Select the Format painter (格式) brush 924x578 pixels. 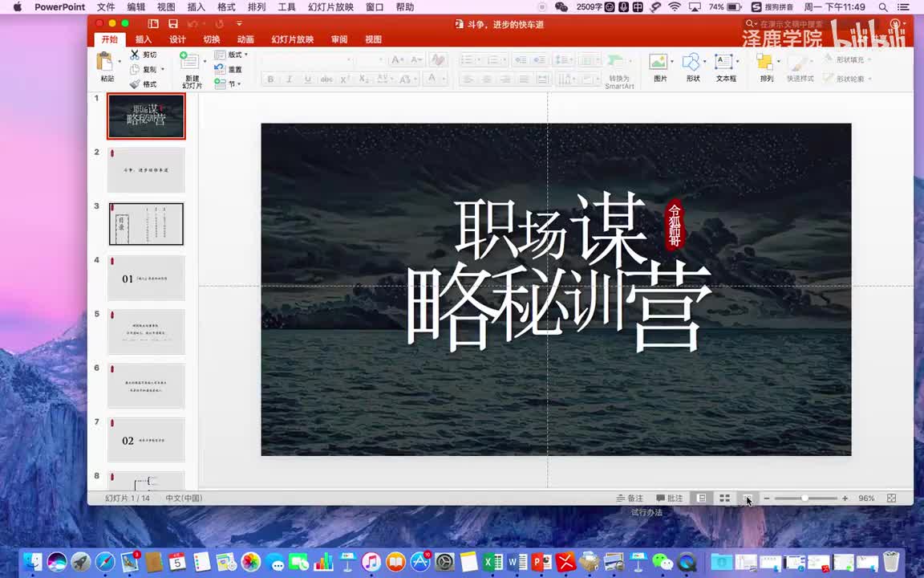(x=135, y=84)
